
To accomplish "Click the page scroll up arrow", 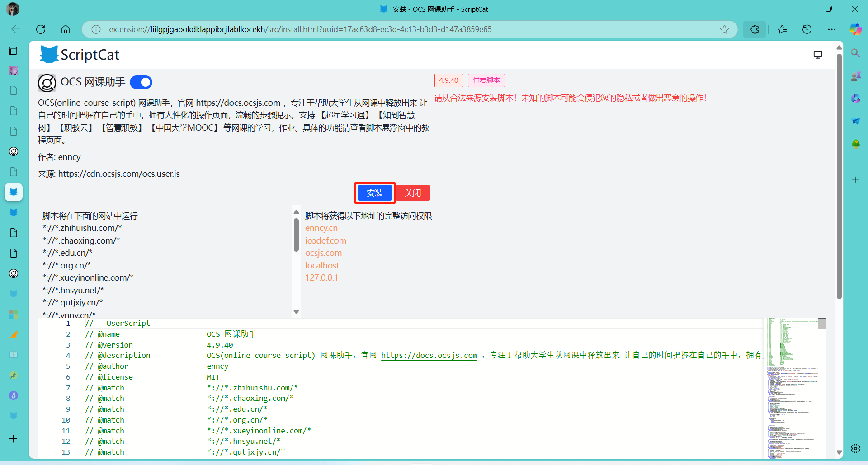I will click(839, 47).
